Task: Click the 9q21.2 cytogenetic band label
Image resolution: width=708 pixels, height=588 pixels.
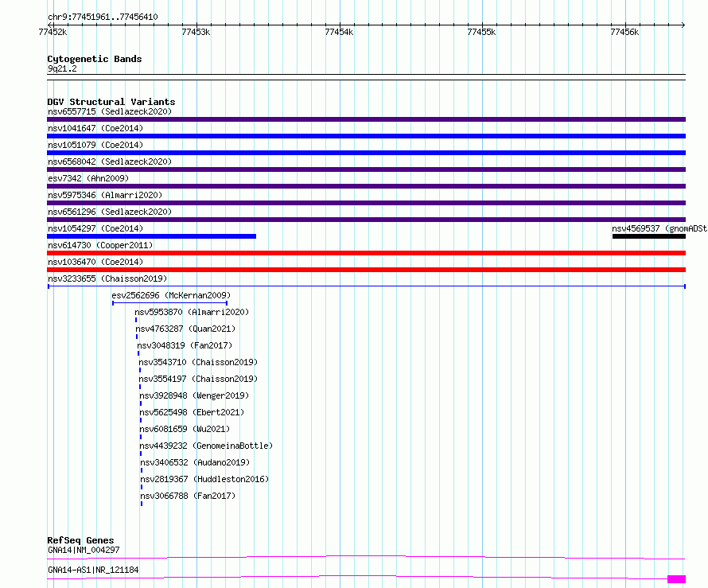Action: coord(62,68)
